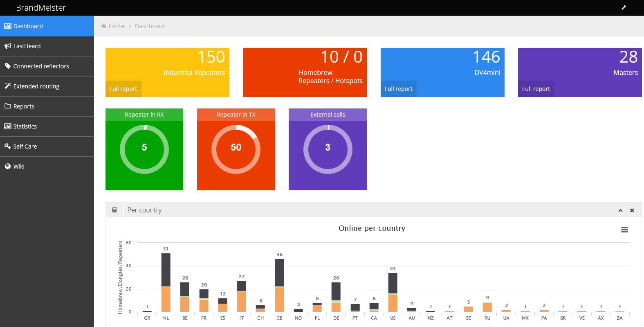This screenshot has height=327, width=644.
Task: Click the home icon in breadcrumb
Action: point(104,26)
